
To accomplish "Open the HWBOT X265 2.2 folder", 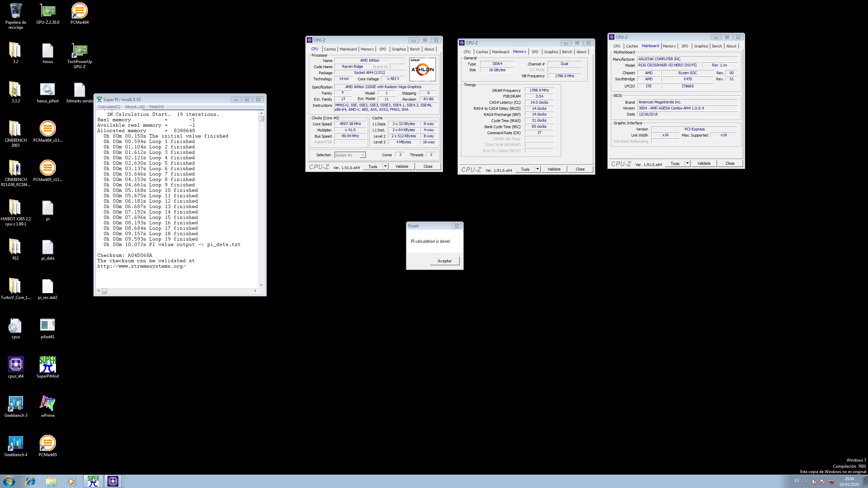I will point(16,212).
